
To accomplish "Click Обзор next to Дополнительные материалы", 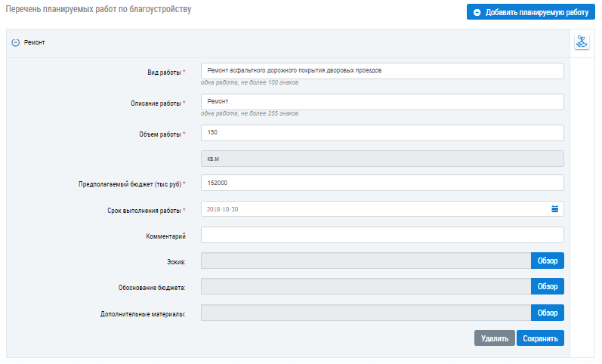I will point(547,313).
